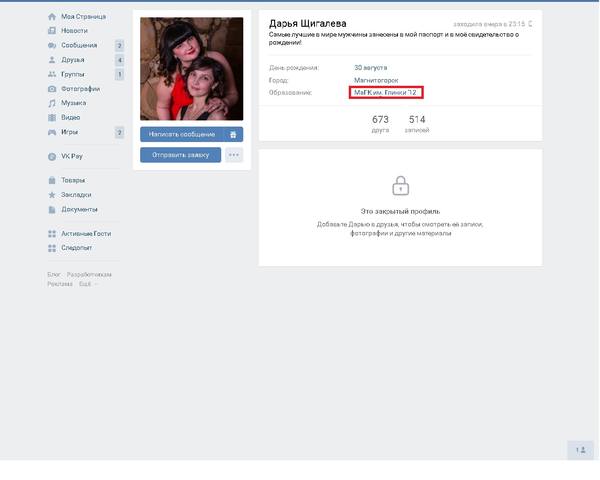Open Видео sidebar entry
600x480 pixels.
coord(70,118)
